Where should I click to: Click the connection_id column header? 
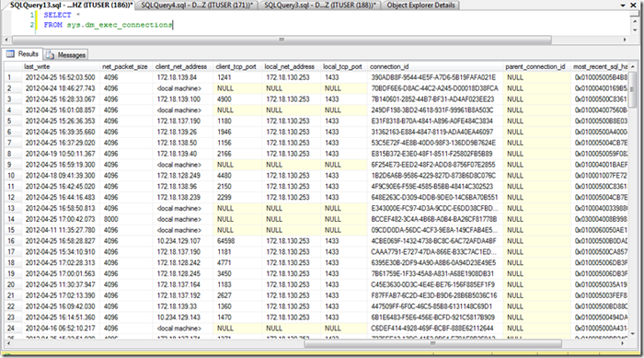(434, 66)
